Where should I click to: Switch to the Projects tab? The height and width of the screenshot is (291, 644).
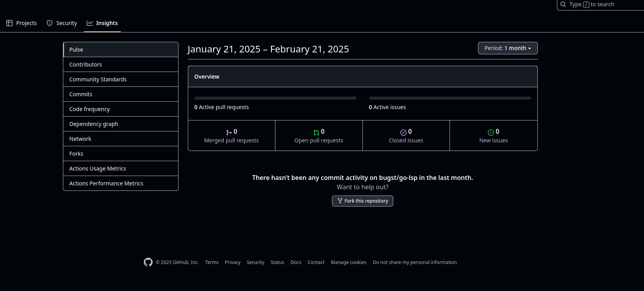click(21, 23)
